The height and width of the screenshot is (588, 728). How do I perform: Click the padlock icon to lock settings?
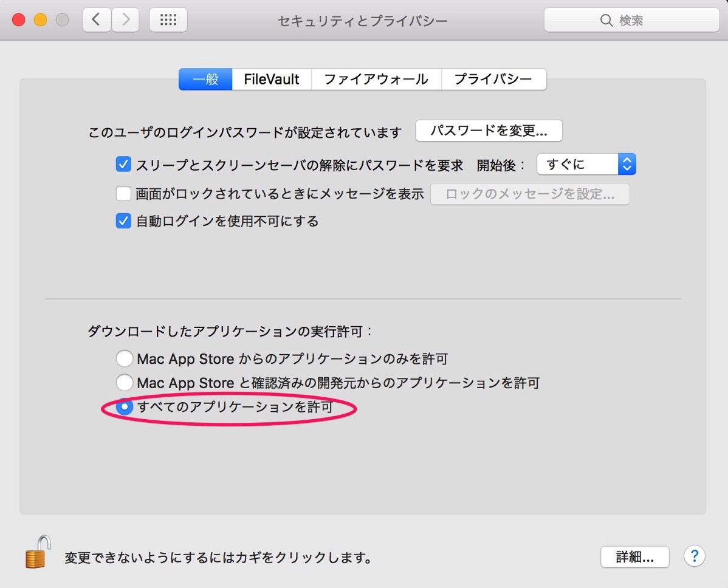[x=38, y=552]
